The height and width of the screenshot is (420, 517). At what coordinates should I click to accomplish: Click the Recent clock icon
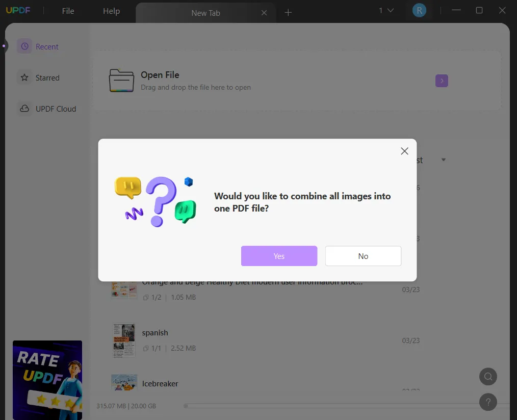pos(25,46)
